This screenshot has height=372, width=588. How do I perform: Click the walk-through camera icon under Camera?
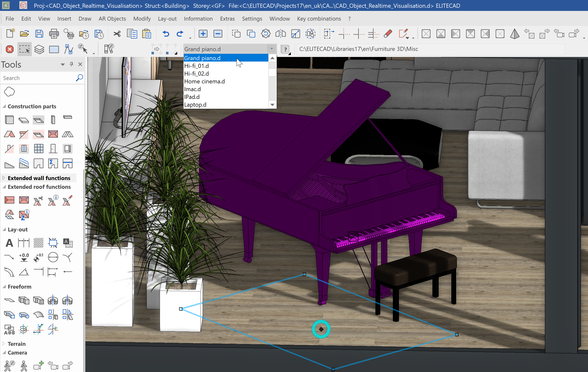coord(24,365)
